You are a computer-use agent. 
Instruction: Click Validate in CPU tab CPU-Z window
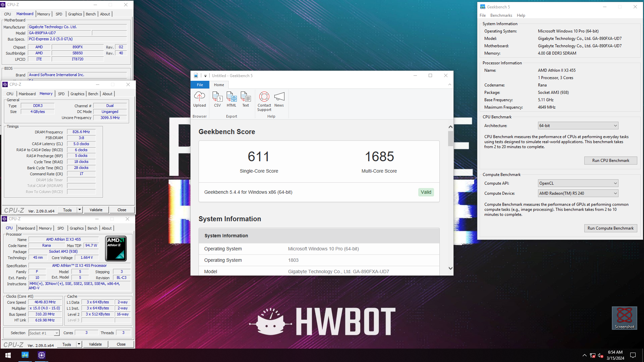[95, 344]
